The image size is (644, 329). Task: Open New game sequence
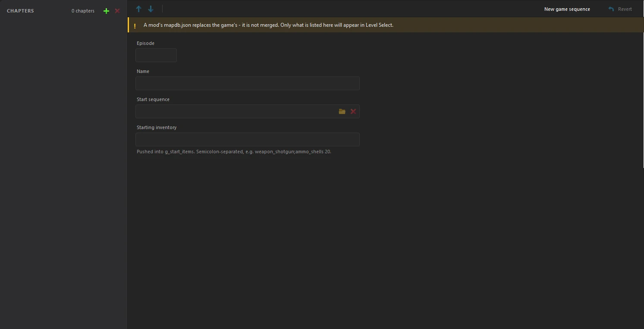[567, 9]
